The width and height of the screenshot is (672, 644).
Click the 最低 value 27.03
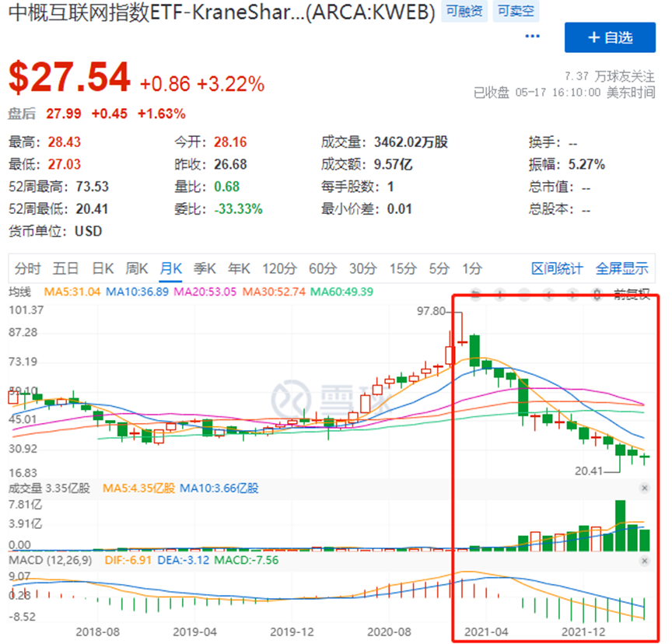click(x=65, y=164)
